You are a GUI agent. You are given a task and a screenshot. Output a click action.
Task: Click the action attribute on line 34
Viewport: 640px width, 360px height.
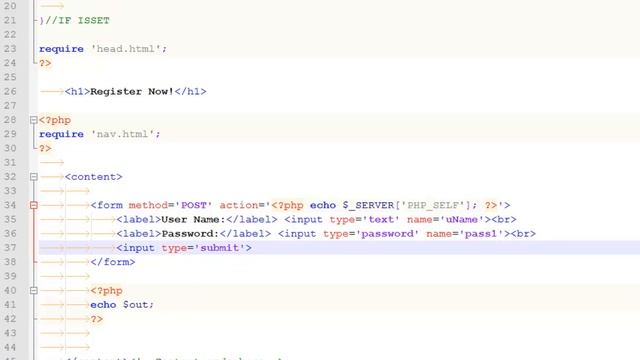[x=238, y=205]
